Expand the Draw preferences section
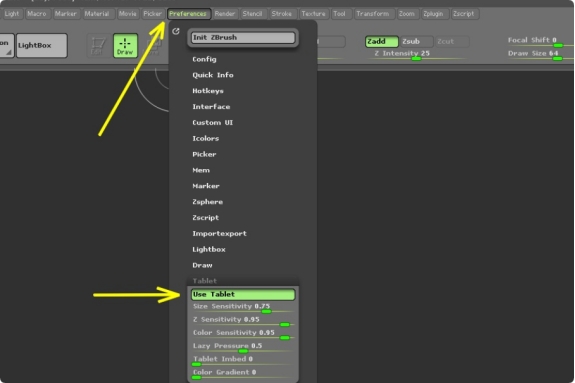The image size is (575, 383). pos(202,265)
